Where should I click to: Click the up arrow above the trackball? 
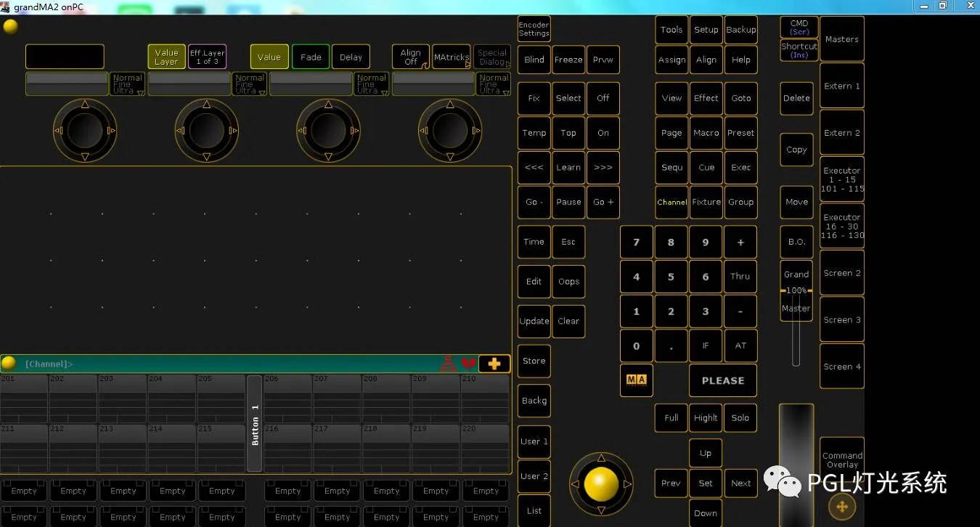coord(601,458)
